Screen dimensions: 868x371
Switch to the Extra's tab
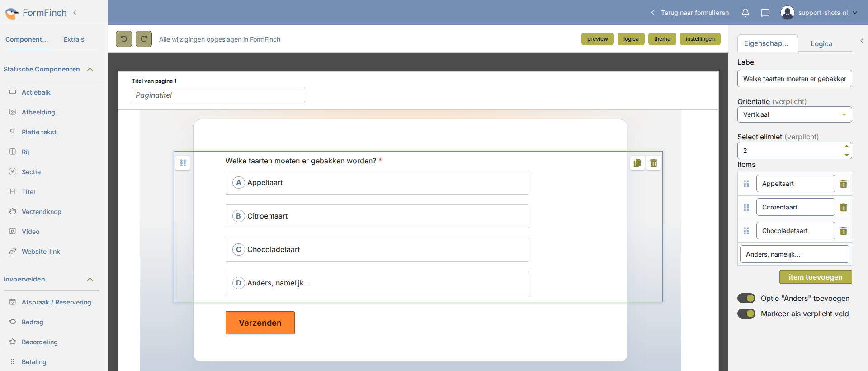pyautogui.click(x=74, y=39)
